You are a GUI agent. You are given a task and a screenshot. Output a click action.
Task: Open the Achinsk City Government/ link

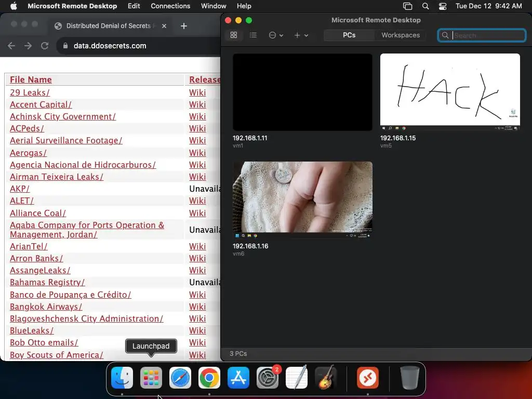63,116
